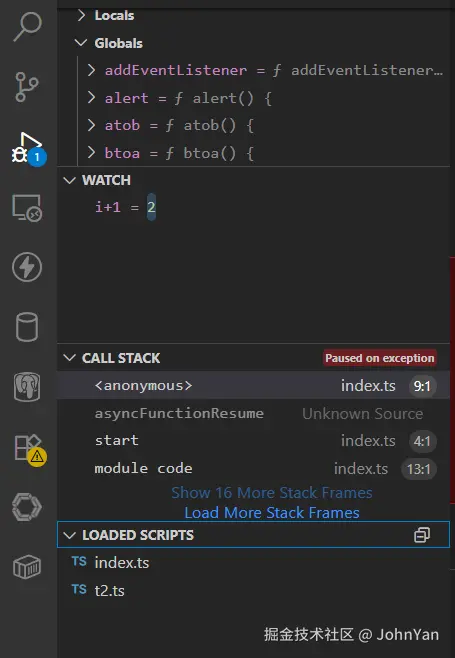Viewport: 455px width, 658px height.
Task: Expand the atob function entry
Action: tap(91, 125)
